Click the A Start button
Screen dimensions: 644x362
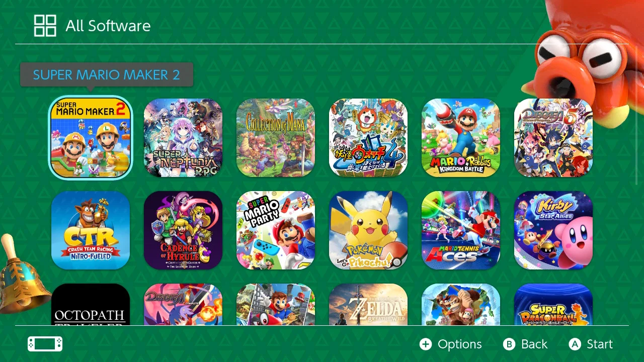tap(591, 344)
